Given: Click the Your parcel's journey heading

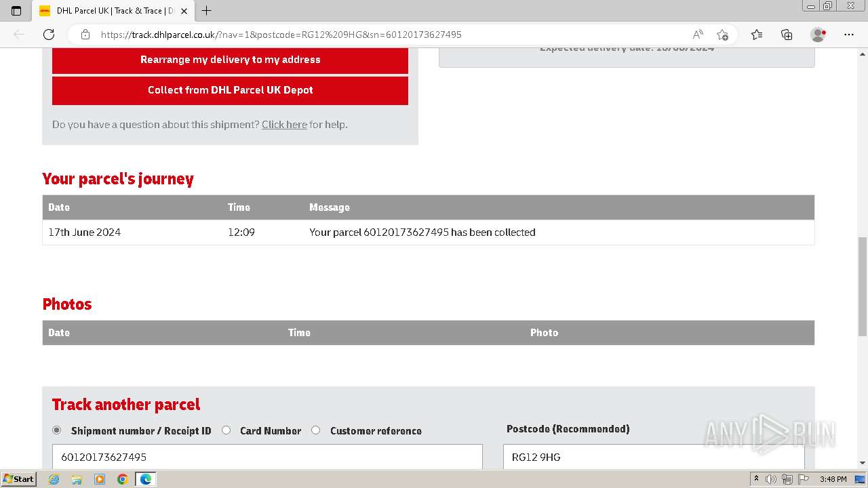Looking at the screenshot, I should pyautogui.click(x=118, y=179).
